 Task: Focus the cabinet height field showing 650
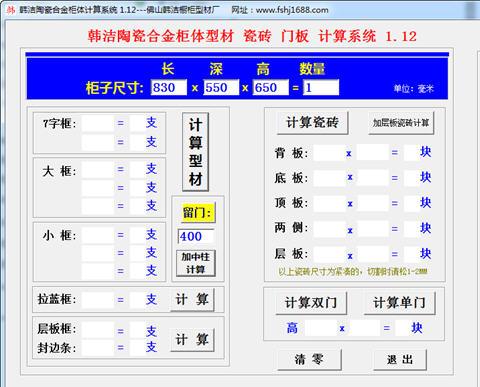coord(270,87)
